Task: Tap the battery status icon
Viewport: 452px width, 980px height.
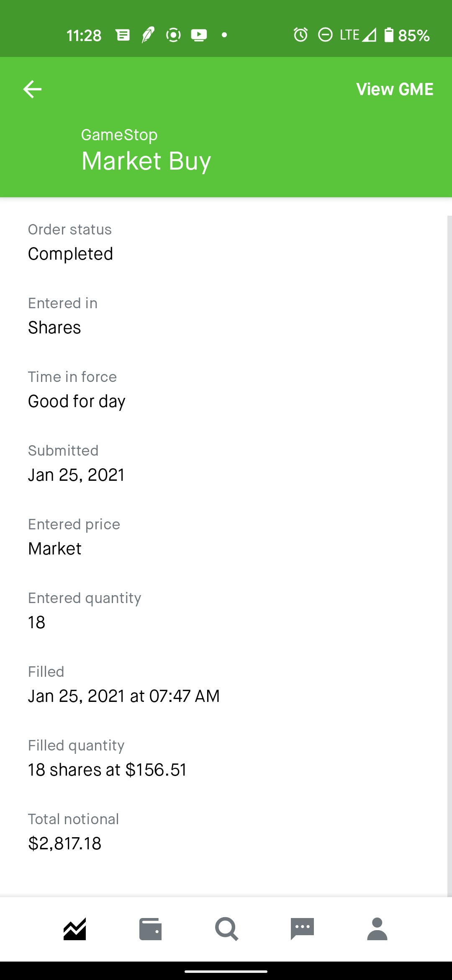Action: coord(389,35)
